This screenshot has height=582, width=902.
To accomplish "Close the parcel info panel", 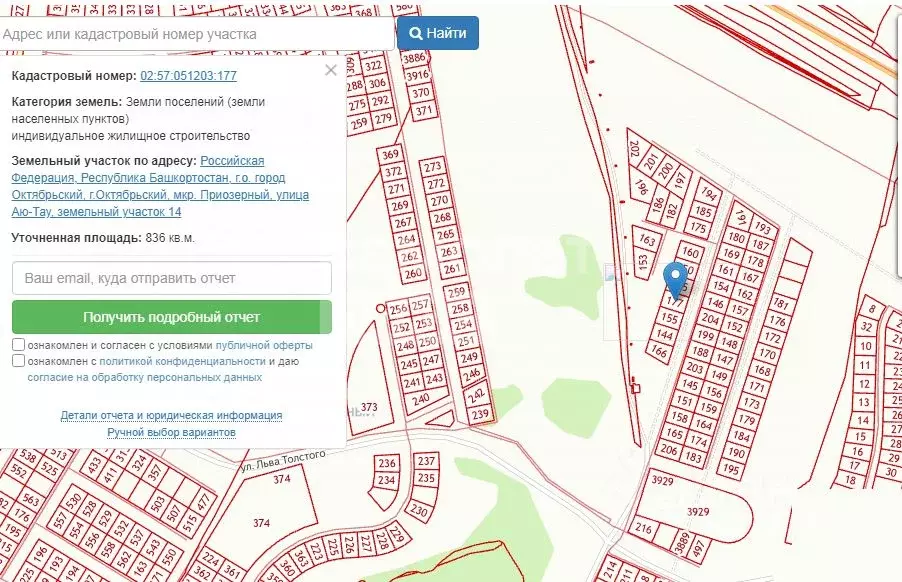I will click(x=331, y=70).
